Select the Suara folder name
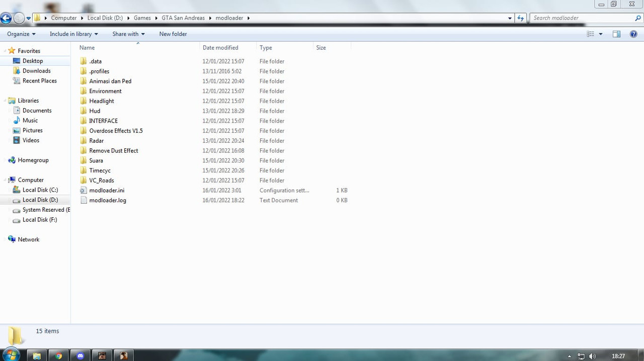This screenshot has width=644, height=361. coord(96,161)
